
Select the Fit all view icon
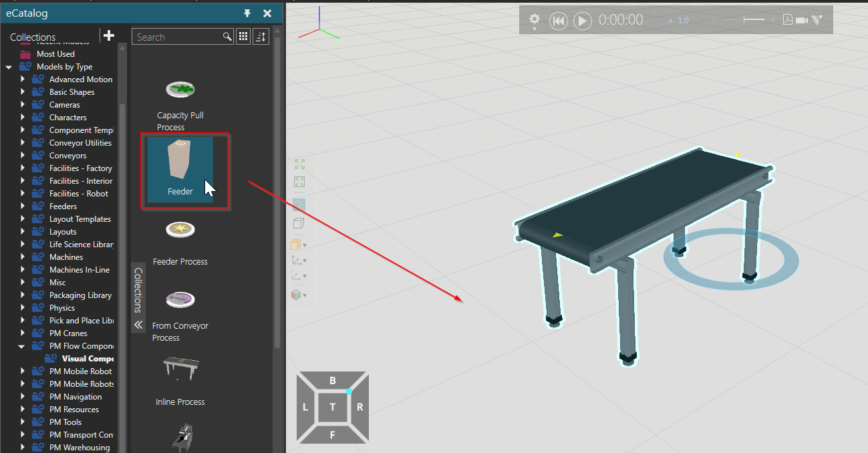click(299, 163)
